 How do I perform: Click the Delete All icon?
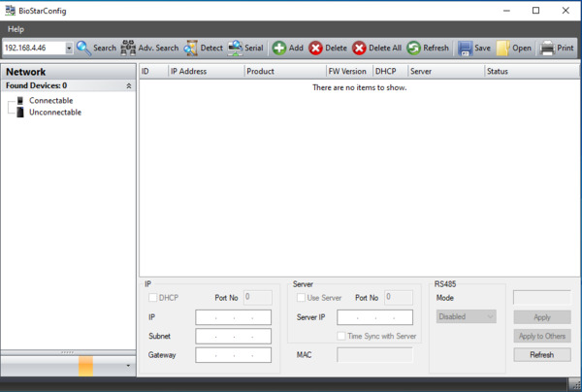(359, 49)
